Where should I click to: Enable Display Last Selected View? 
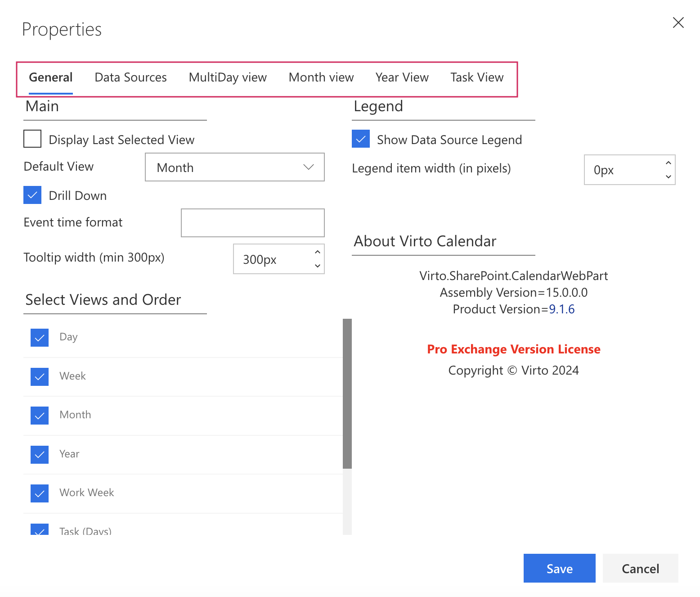(32, 139)
